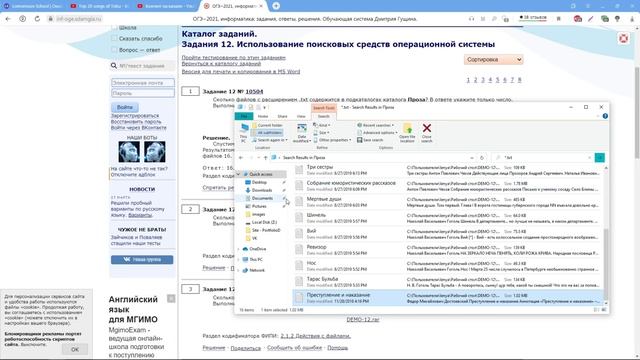Open the Search again in dropdown
The height and width of the screenshot is (360, 640).
pyautogui.click(x=270, y=140)
